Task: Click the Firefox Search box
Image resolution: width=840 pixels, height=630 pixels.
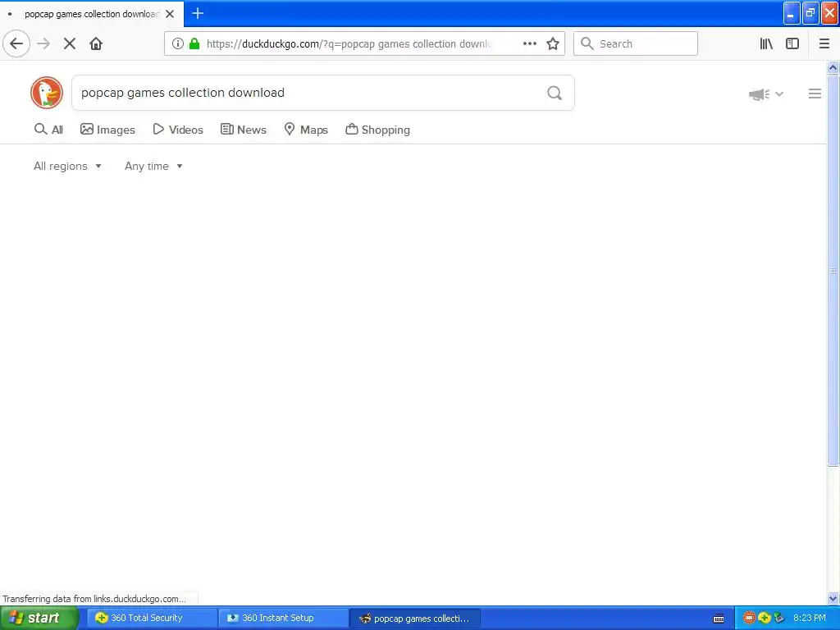Action: (x=636, y=43)
